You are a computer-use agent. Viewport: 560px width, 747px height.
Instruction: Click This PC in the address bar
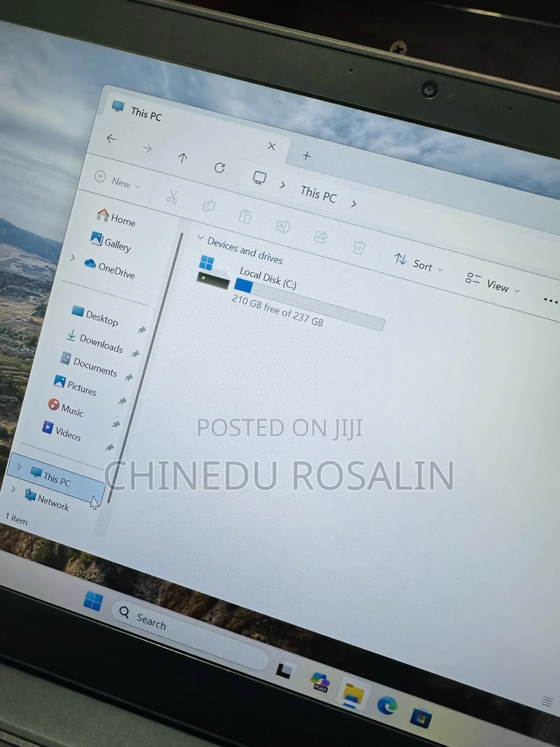pos(318,195)
